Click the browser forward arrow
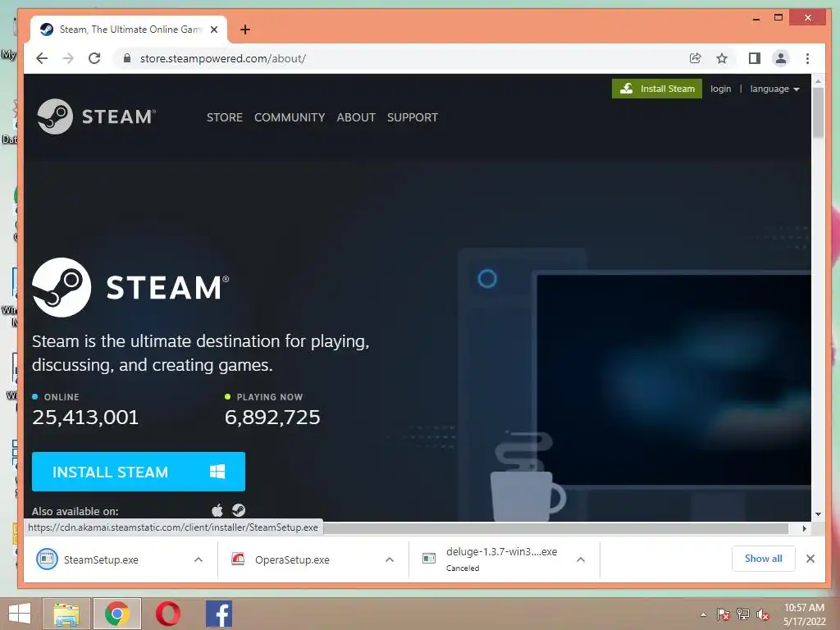Image resolution: width=840 pixels, height=630 pixels. click(x=68, y=58)
